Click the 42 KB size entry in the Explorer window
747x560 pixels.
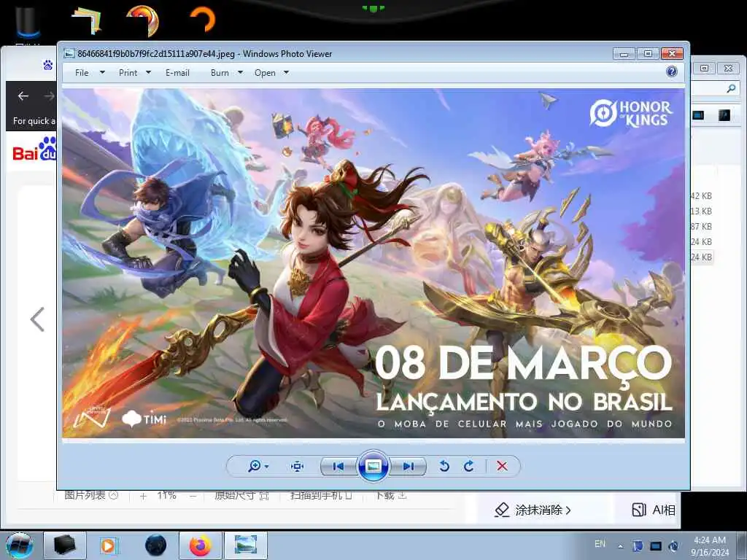[701, 195]
